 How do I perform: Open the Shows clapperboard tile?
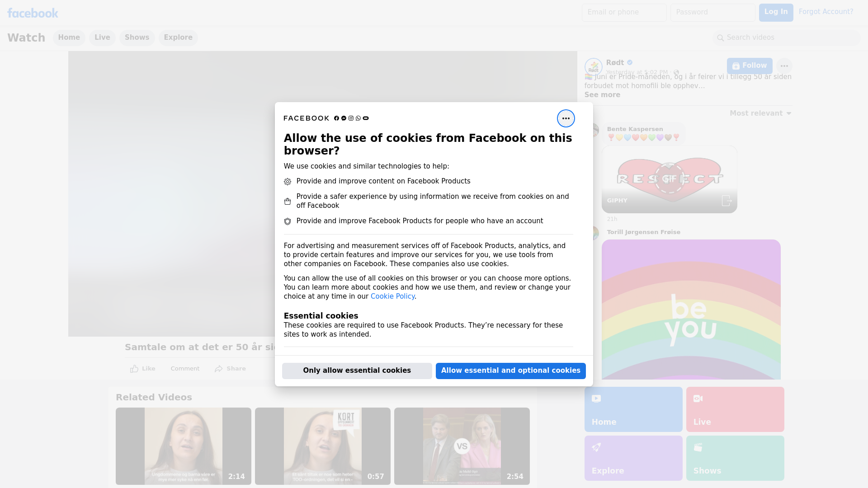735,458
